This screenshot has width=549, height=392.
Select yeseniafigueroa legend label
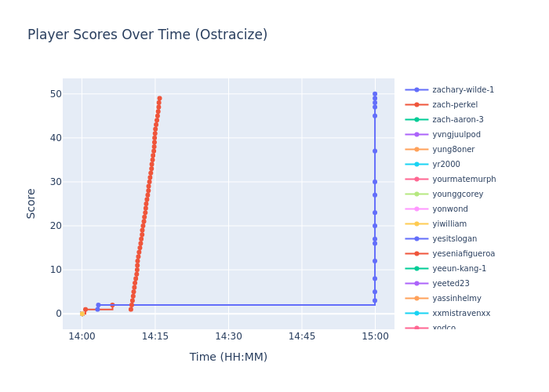pyautogui.click(x=464, y=254)
